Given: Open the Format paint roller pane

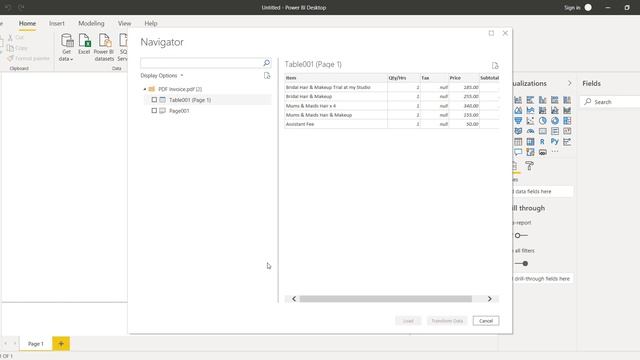Looking at the screenshot, I should click(x=529, y=165).
